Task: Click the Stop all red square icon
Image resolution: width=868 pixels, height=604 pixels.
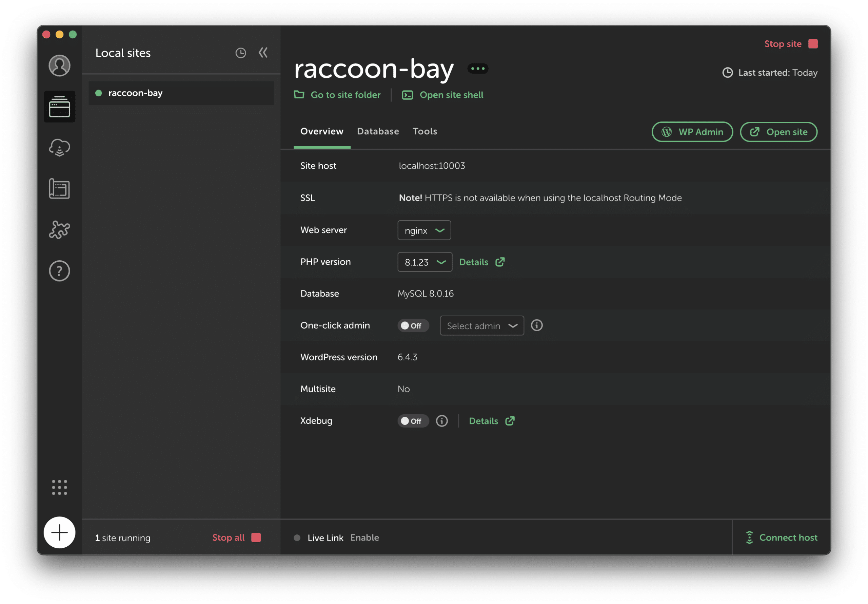Action: coord(256,538)
